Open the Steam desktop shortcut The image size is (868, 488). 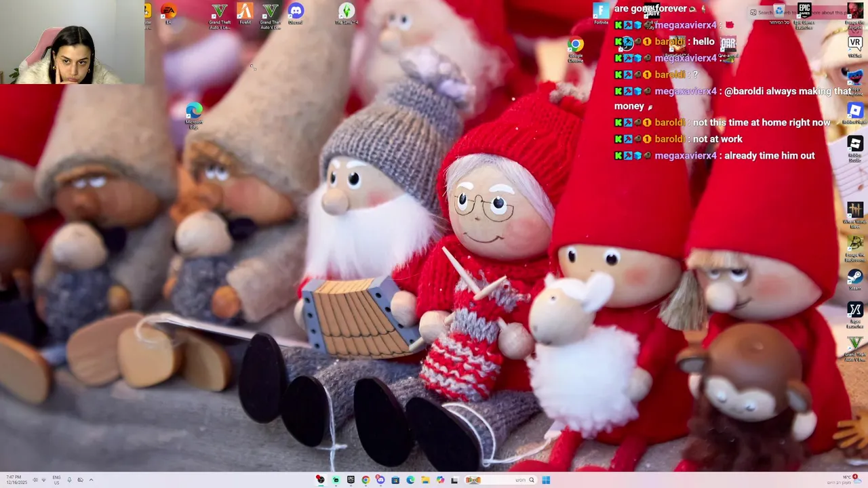click(855, 279)
